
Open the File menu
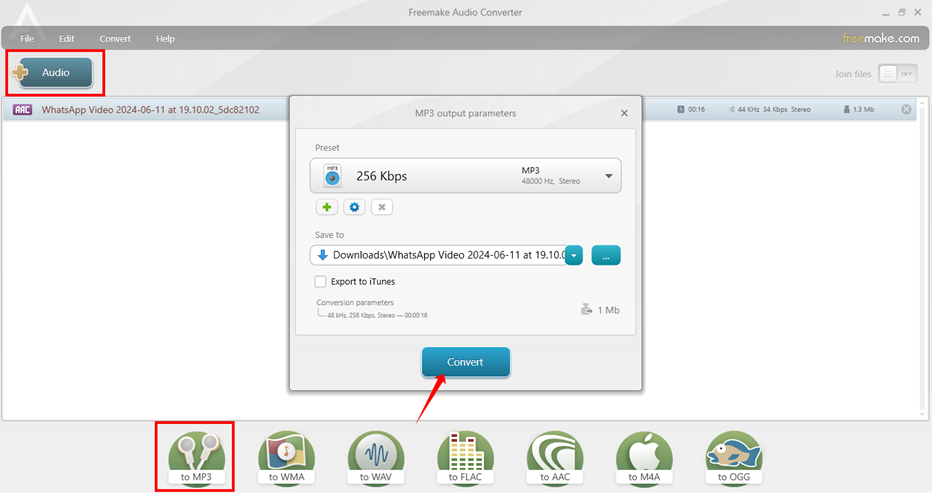[x=27, y=39]
